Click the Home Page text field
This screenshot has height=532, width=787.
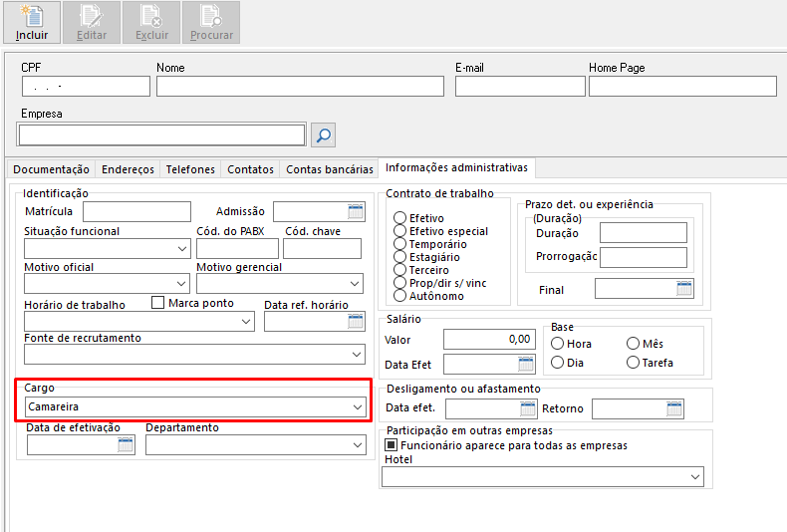coord(682,87)
